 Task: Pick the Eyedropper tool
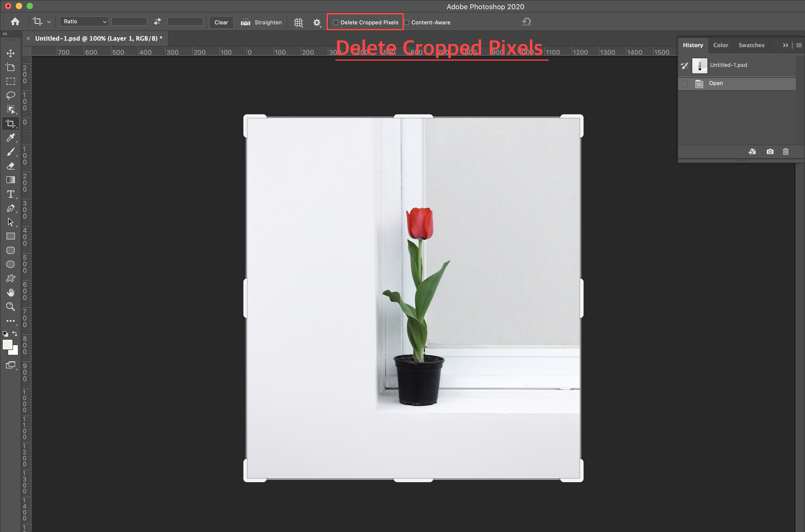[11, 137]
